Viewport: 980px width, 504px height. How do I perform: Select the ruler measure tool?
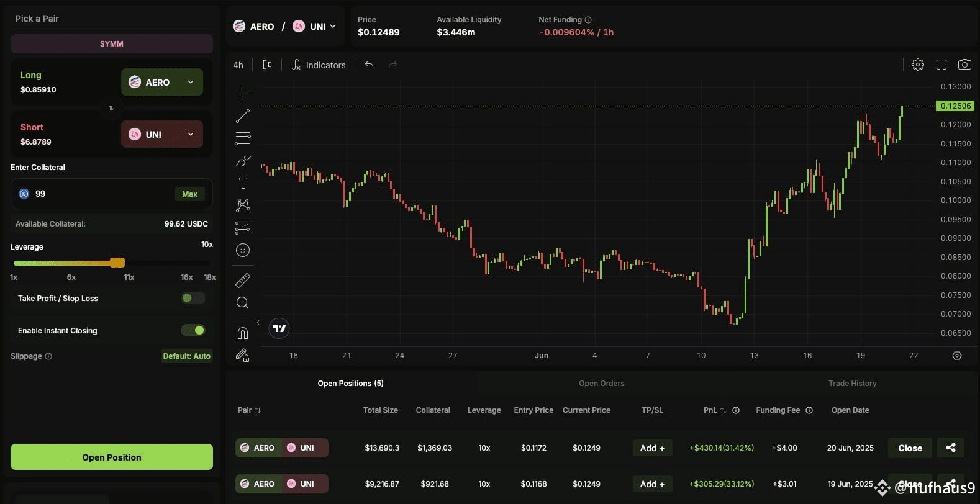coord(243,280)
